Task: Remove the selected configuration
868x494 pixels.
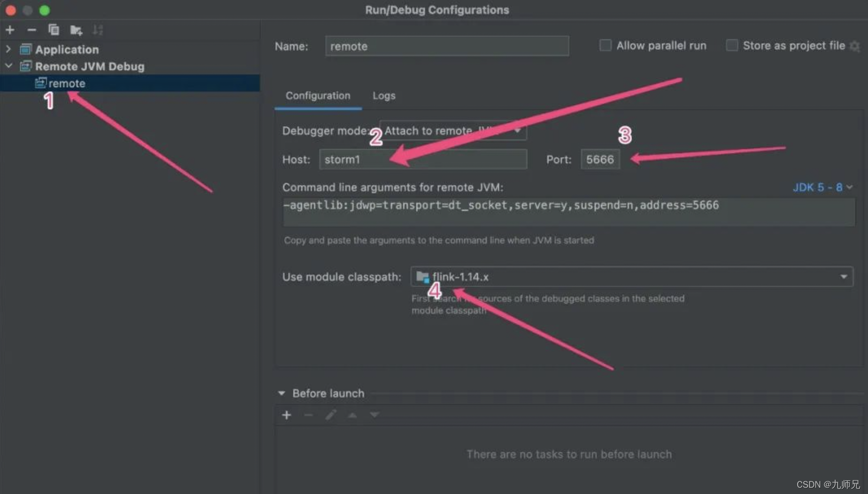Action: pyautogui.click(x=32, y=30)
